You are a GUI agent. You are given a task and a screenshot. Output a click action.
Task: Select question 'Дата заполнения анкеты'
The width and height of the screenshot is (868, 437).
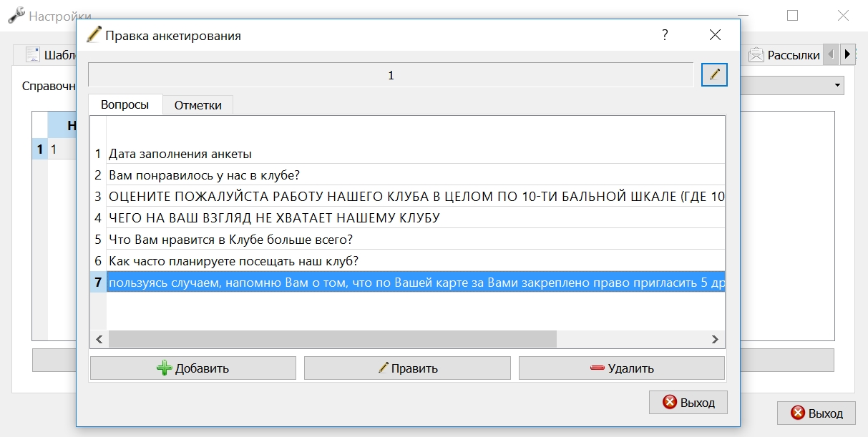pos(416,154)
